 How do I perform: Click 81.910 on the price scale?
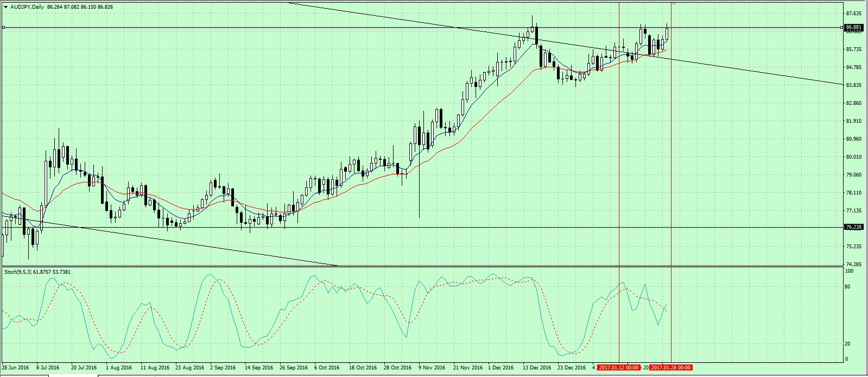click(854, 121)
